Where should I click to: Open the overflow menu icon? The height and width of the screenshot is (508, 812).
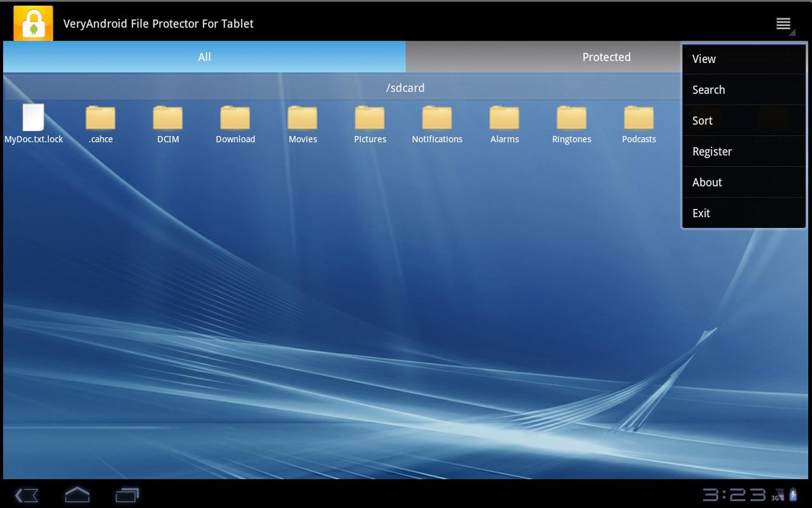point(784,24)
